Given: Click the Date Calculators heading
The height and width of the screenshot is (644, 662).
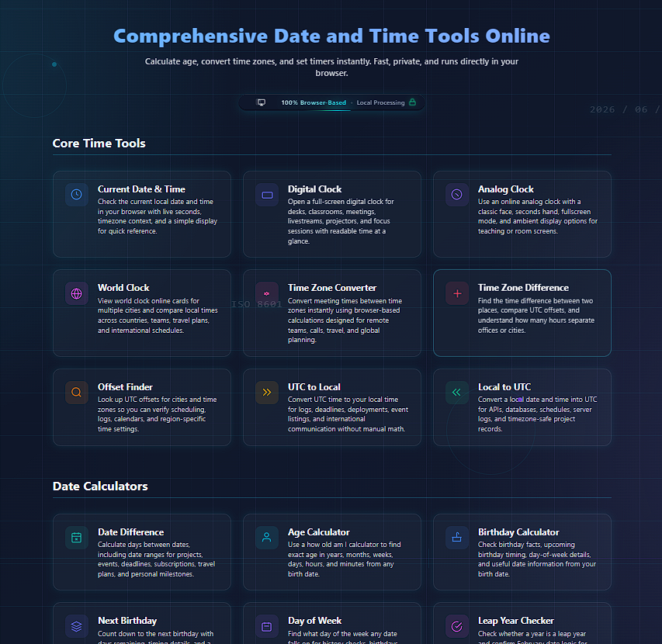Looking at the screenshot, I should 100,486.
